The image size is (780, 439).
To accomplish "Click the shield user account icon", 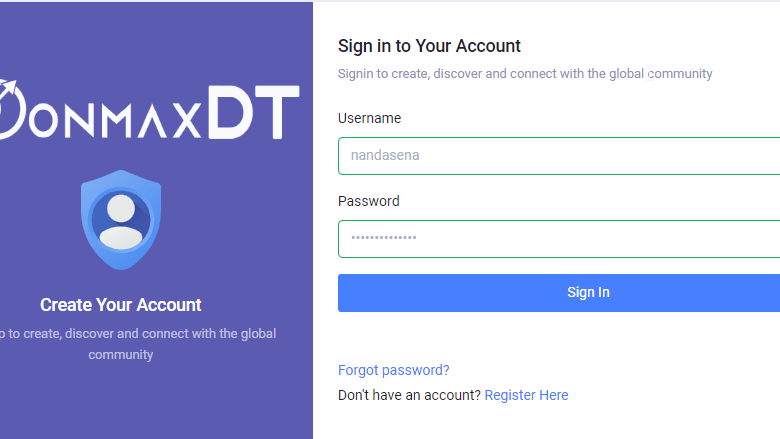I will pyautogui.click(x=121, y=220).
